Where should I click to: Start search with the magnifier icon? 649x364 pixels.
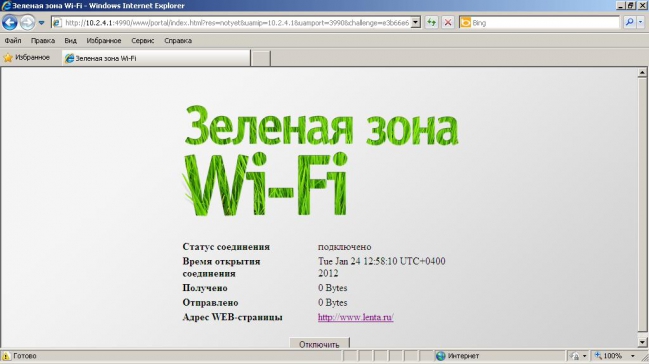[629, 23]
